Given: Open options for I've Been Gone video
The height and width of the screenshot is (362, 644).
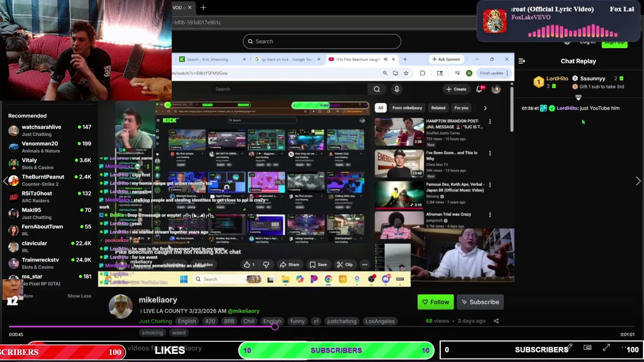Looking at the screenshot, I should 490,153.
